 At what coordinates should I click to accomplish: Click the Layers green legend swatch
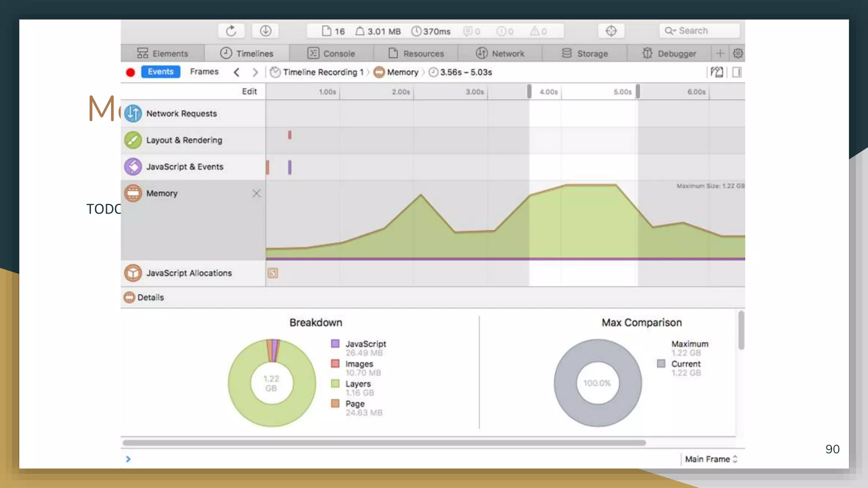pos(335,383)
